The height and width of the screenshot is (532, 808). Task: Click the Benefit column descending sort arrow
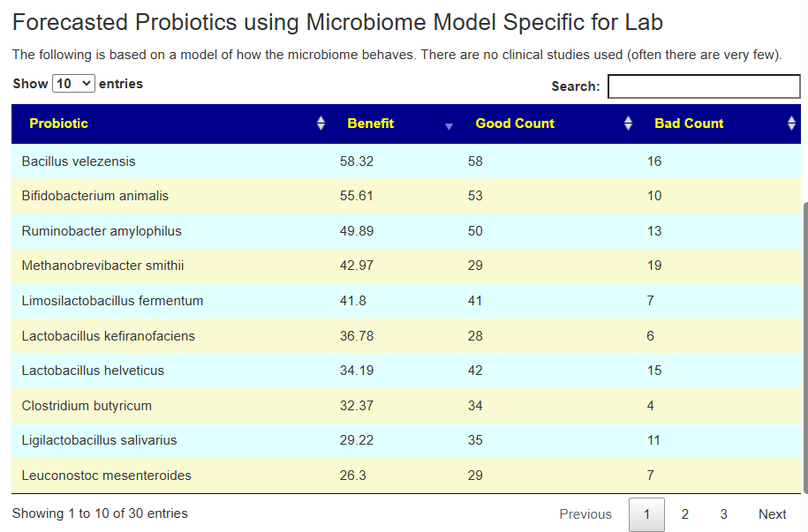pyautogui.click(x=449, y=126)
